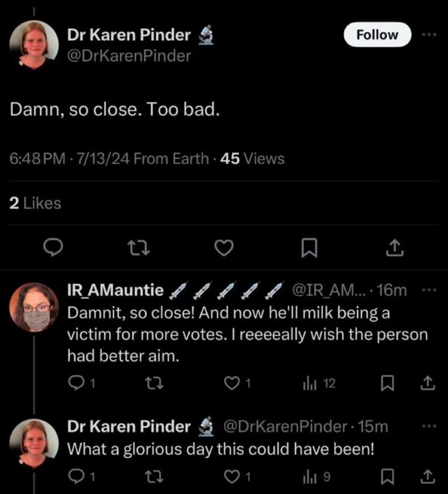448x494 pixels.
Task: Bookmark the main post
Action: pos(310,248)
